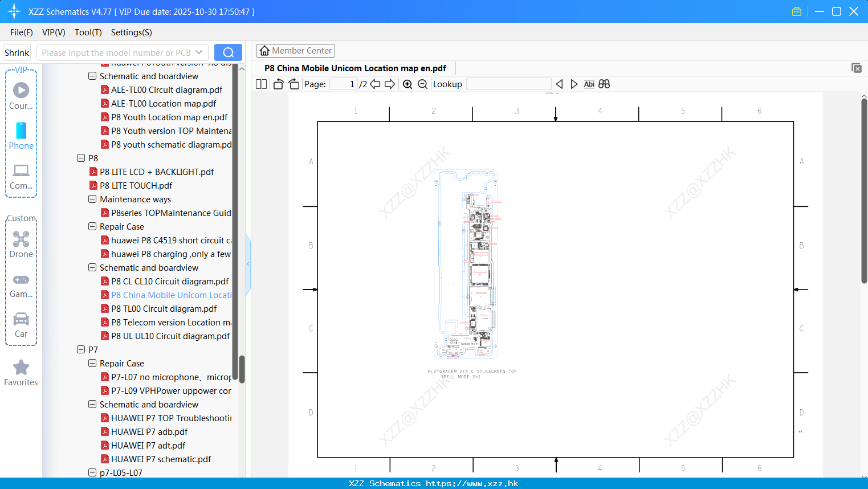Click the XZZ app logo
The image size is (868, 489).
click(14, 11)
